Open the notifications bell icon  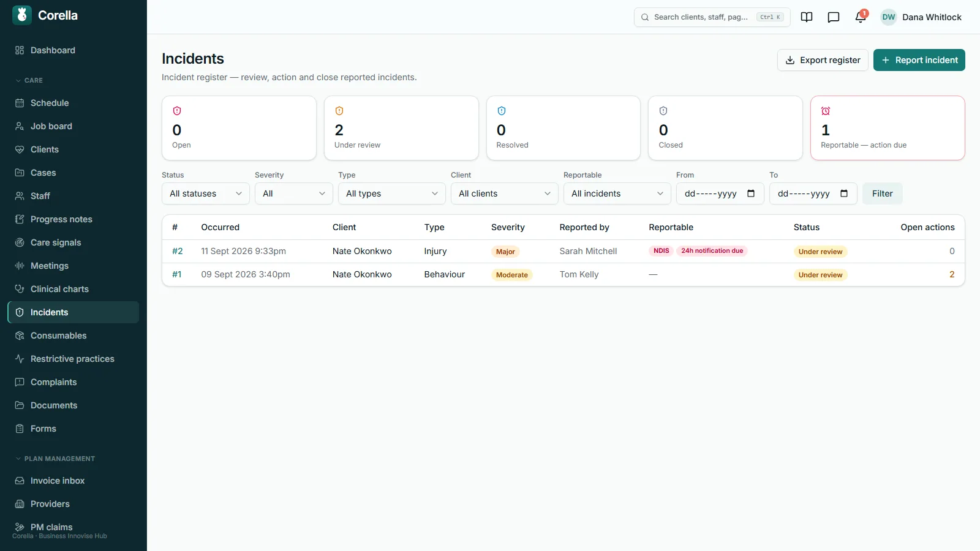(x=861, y=17)
